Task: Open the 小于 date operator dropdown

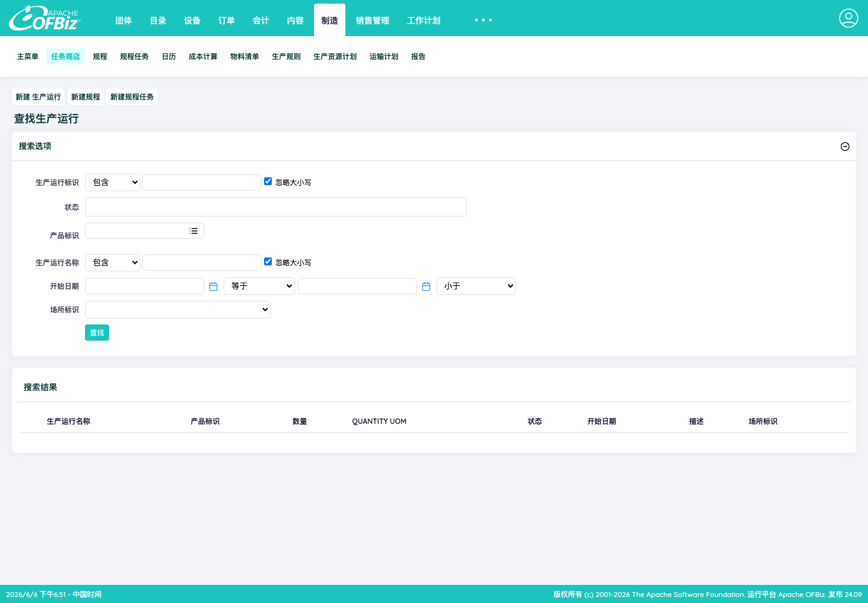Action: pyautogui.click(x=476, y=286)
